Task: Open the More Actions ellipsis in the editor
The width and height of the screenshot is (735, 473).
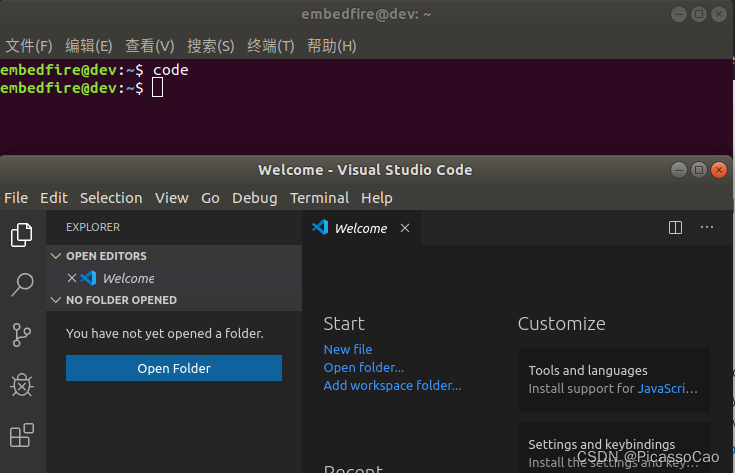Action: click(x=706, y=227)
